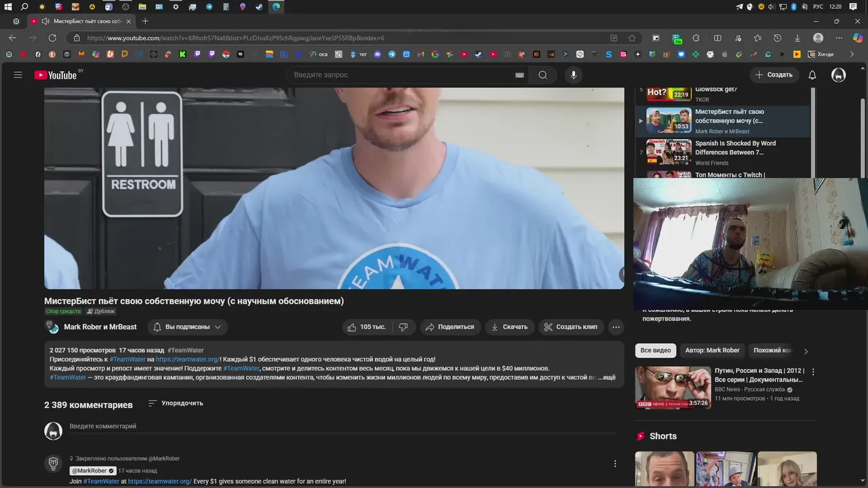Screen dimensions: 868x488
Task: Open browser Extensions puzzle icon
Action: point(696,38)
